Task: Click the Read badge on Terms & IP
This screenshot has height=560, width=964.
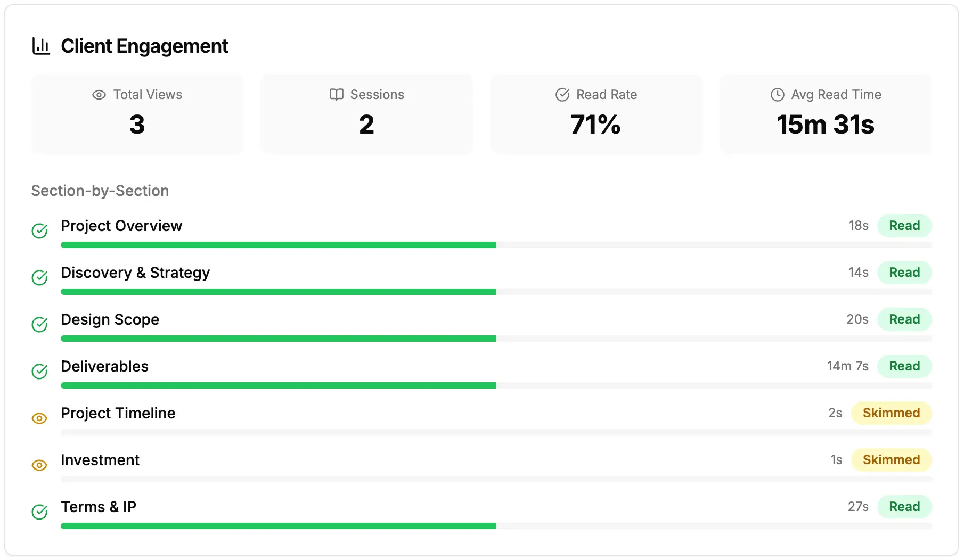Action: click(904, 507)
